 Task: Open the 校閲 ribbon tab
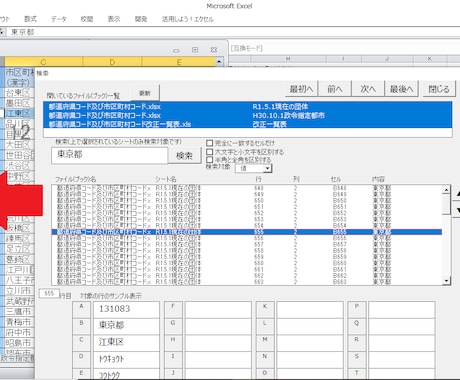pos(87,19)
